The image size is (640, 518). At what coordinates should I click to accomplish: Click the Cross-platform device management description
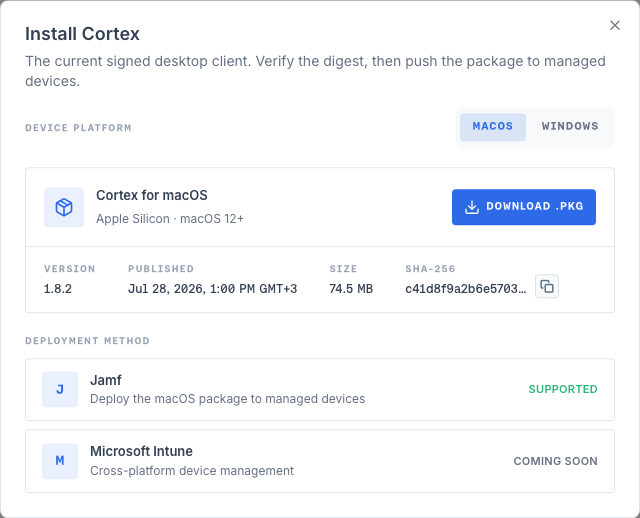(x=192, y=471)
